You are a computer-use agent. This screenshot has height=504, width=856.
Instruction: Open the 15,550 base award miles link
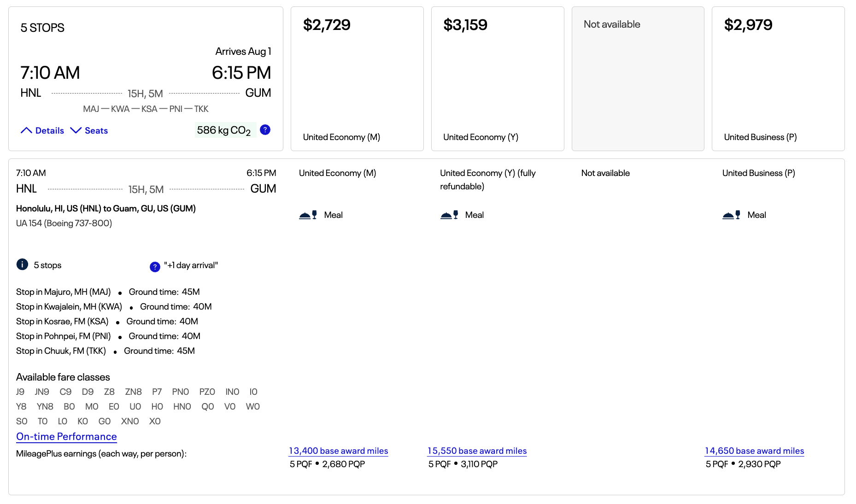[477, 451]
